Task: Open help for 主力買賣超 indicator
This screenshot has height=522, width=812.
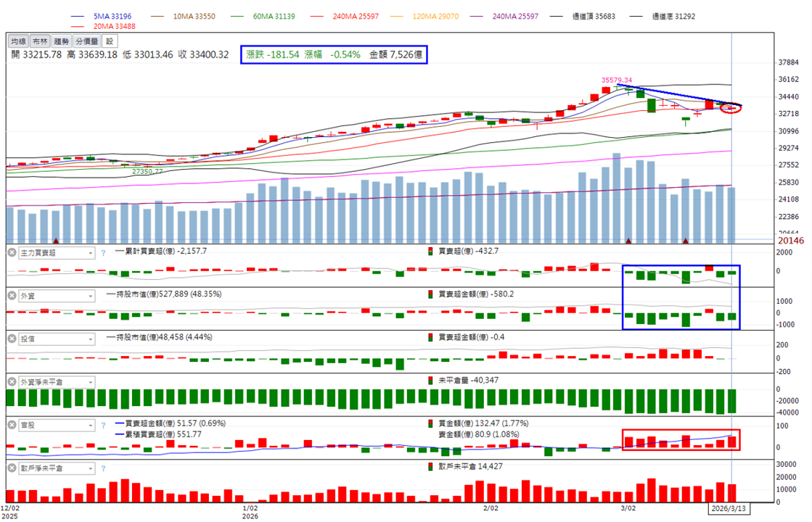Action: (x=103, y=253)
